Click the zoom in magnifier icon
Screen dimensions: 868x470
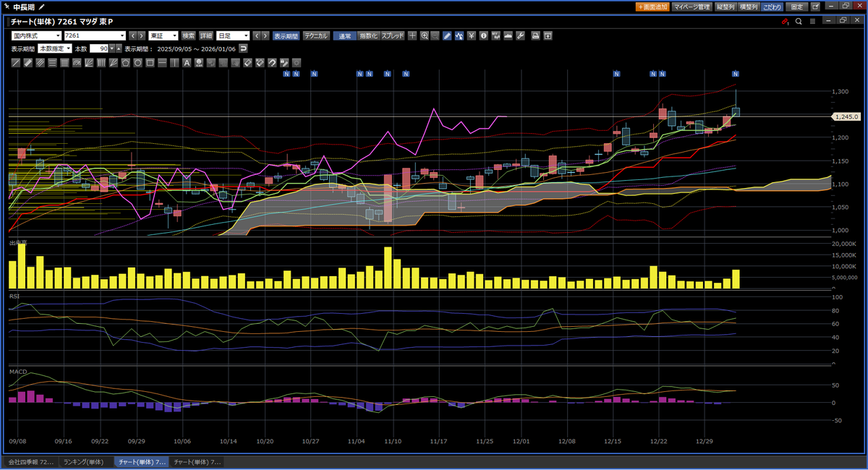click(x=425, y=35)
